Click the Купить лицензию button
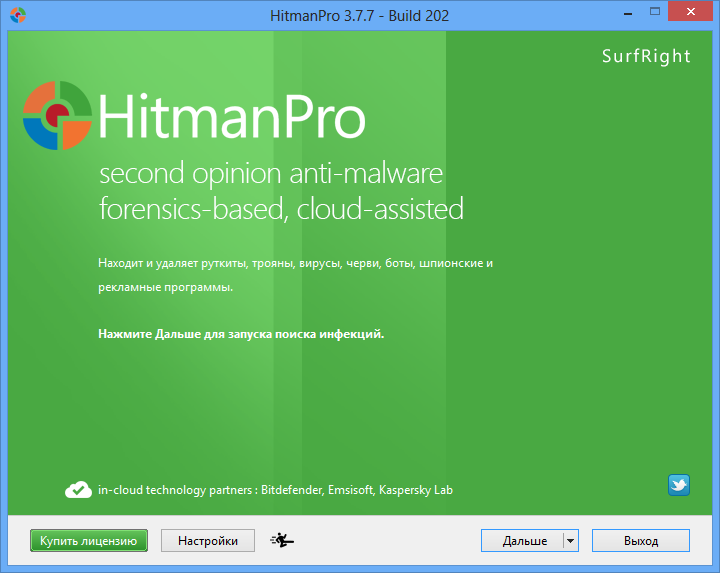This screenshot has width=720, height=573. click(x=89, y=540)
